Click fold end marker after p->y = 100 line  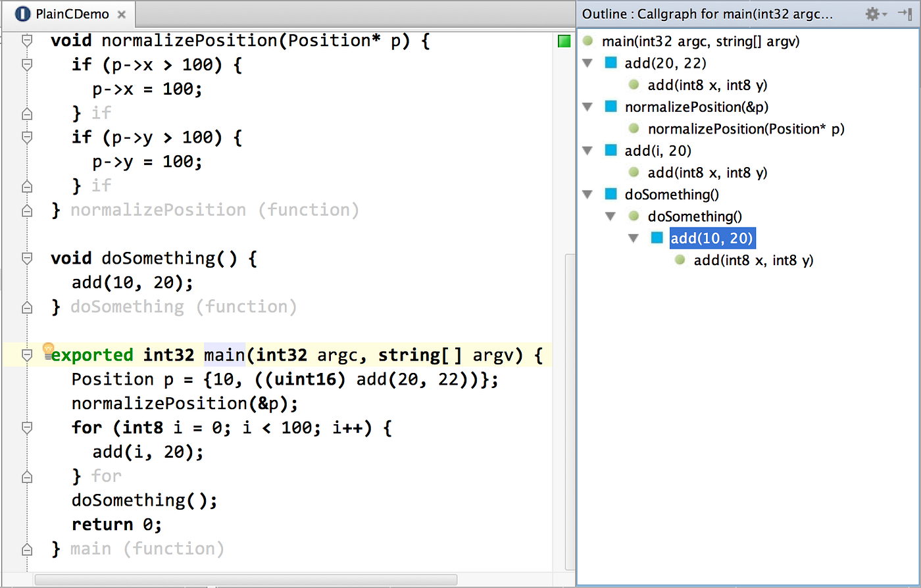27,186
